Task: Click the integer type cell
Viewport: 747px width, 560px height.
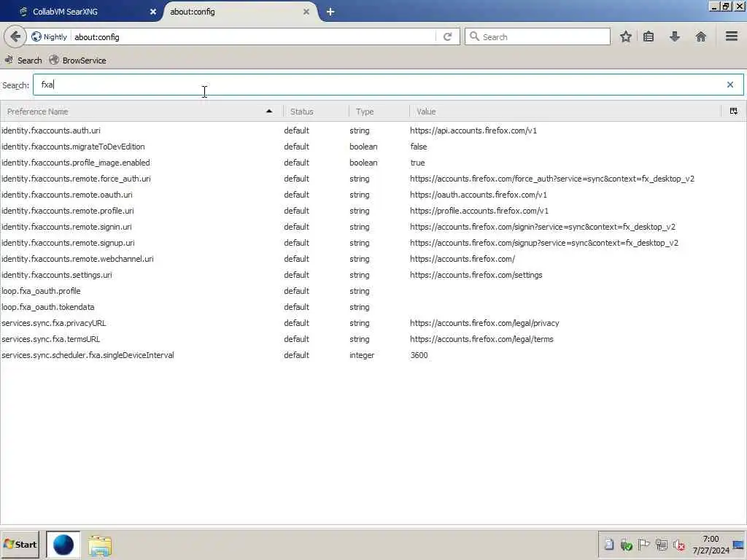Action: [362, 355]
